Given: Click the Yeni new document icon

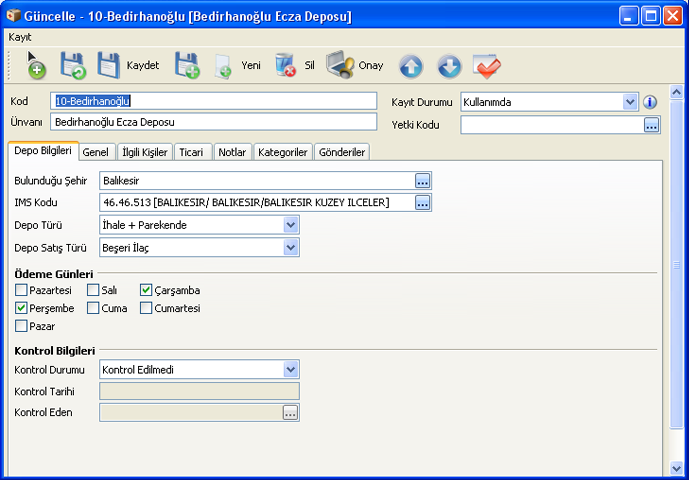Looking at the screenshot, I should click(x=223, y=66).
